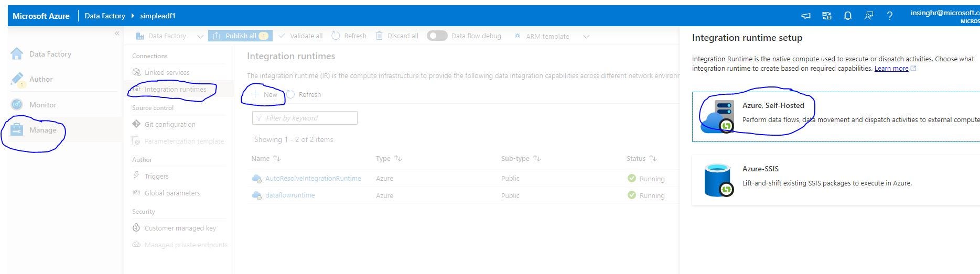Click the Data Factory home icon in sidebar

(17, 53)
